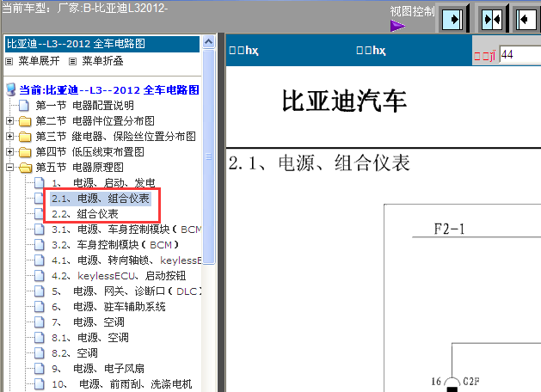Click the purple arrow next to 视图控制

[397, 26]
